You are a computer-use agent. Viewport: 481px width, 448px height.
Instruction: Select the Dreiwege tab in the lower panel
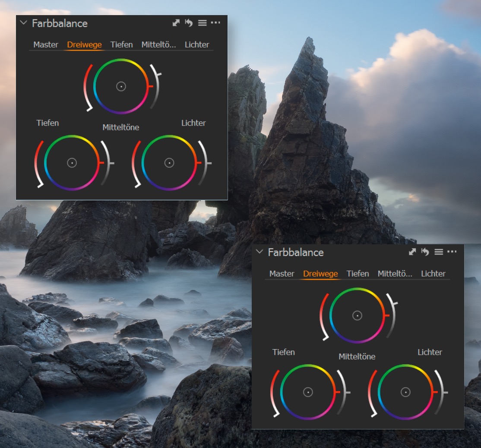tap(320, 274)
